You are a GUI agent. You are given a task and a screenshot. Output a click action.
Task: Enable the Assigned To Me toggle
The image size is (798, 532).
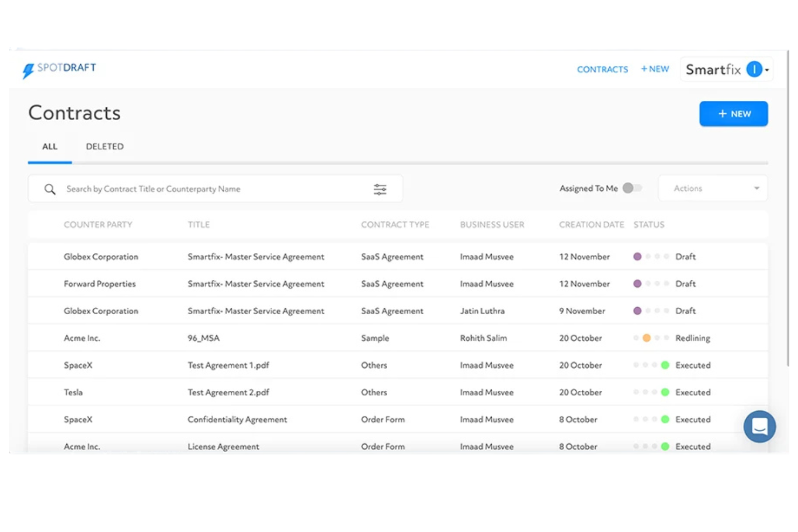coord(632,188)
